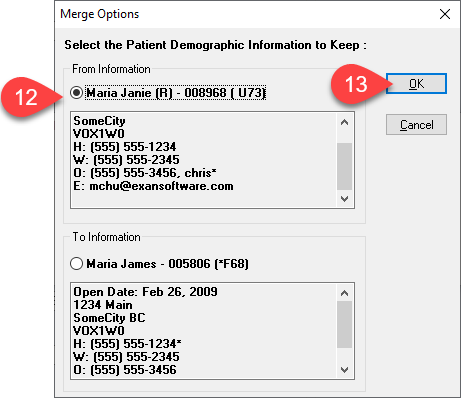Image resolution: width=461 pixels, height=398 pixels.
Task: Click the Cancel button
Action: click(x=416, y=125)
